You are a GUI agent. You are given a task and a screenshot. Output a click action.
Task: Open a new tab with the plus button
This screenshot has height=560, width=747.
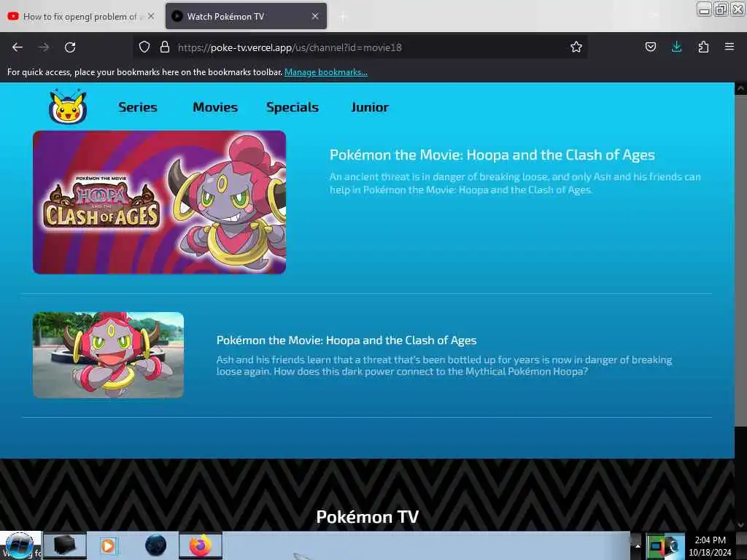(x=343, y=17)
